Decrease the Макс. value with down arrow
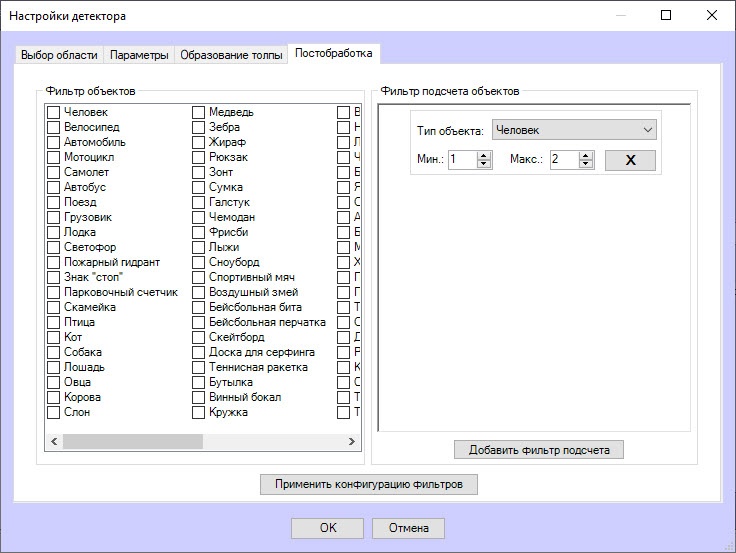This screenshot has width=736, height=553. [x=585, y=164]
